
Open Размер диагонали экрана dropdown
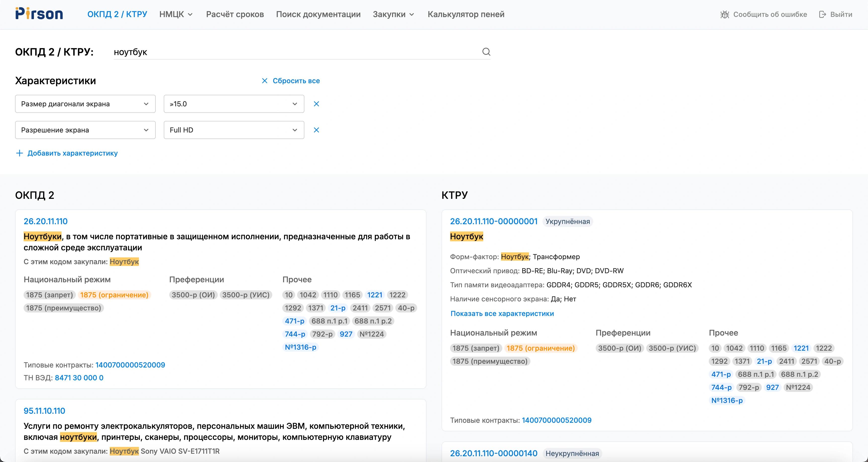click(x=85, y=104)
